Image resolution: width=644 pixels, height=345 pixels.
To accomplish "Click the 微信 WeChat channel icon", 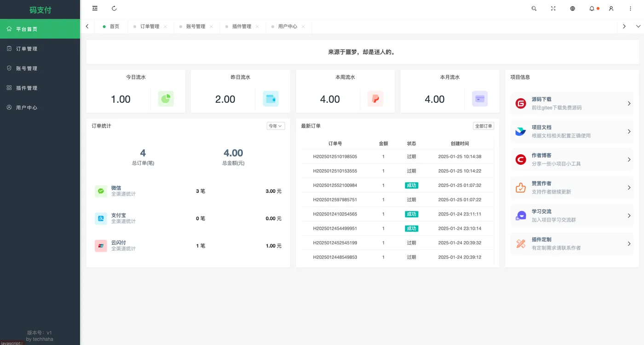I will [x=101, y=191].
